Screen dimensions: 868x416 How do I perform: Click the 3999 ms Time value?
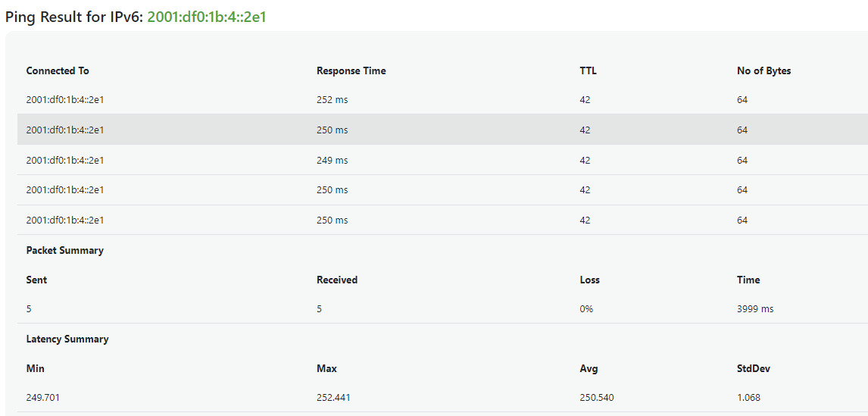tap(755, 309)
